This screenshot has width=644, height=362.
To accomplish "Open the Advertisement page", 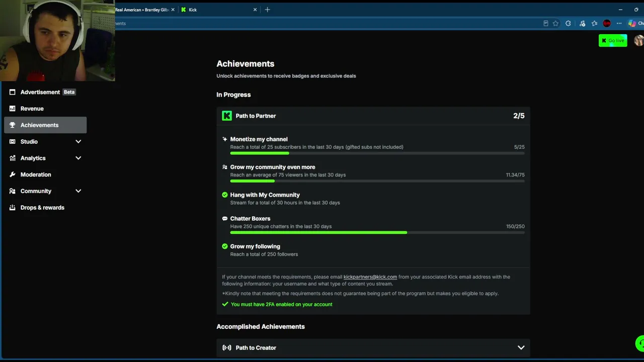I will (45, 92).
